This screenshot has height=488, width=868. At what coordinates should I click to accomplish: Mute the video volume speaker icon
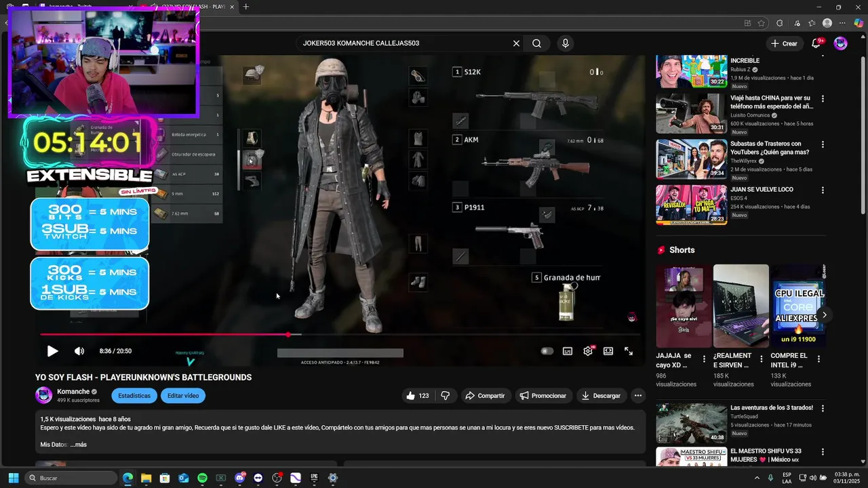[x=79, y=351]
